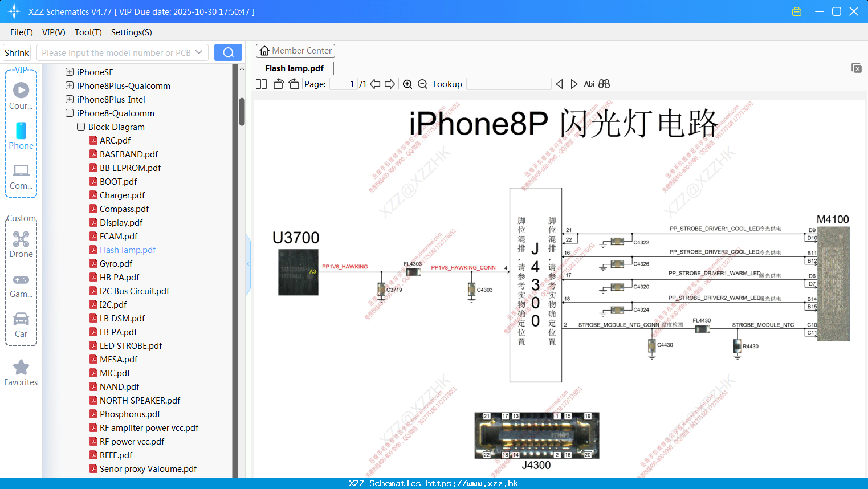868x489 pixels.
Task: Collapse the iPhone8-Qualcomm node
Action: click(70, 113)
